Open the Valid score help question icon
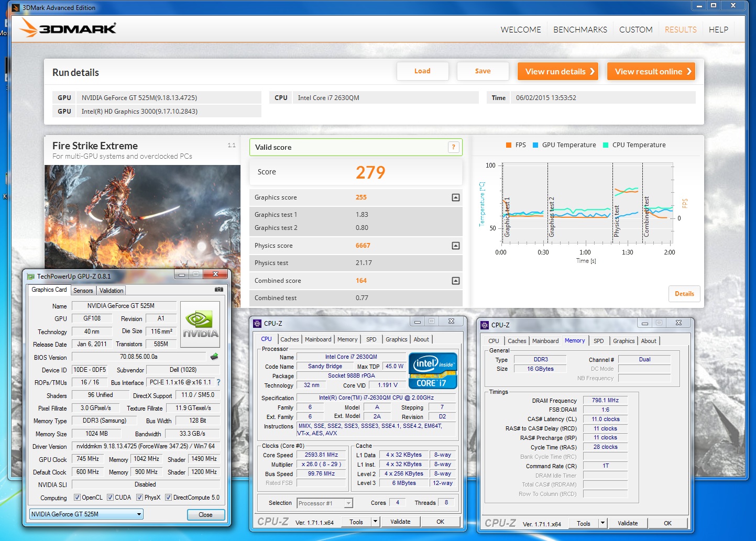Screen dimensions: 756x541 (454, 147)
